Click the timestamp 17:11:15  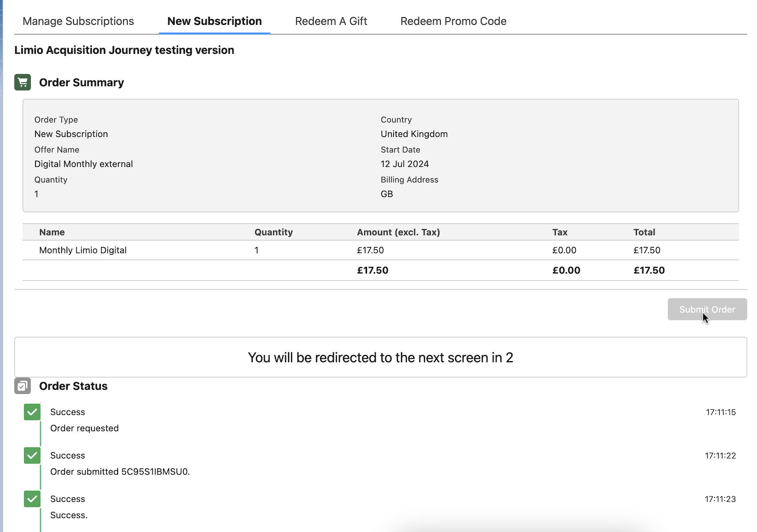[721, 412]
